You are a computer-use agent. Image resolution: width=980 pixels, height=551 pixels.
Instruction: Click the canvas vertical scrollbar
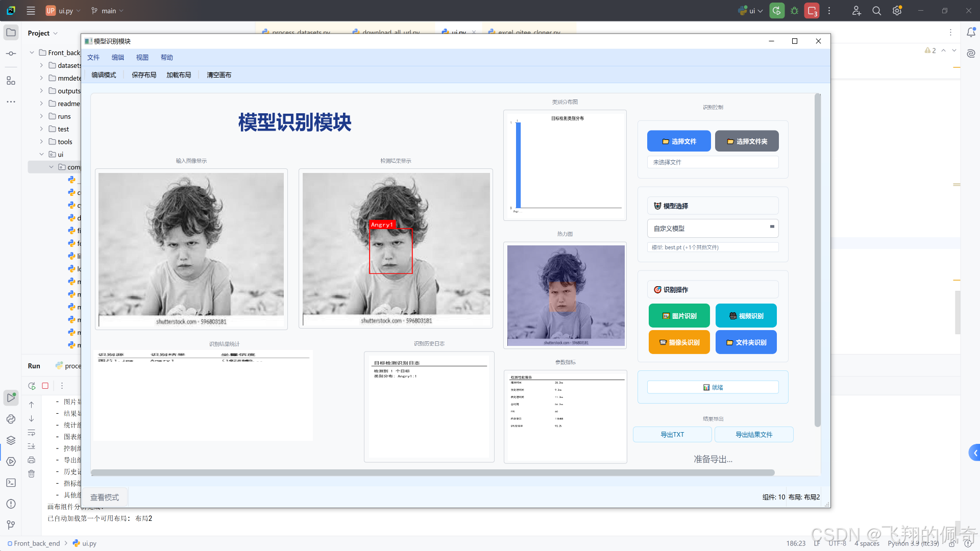click(818, 260)
